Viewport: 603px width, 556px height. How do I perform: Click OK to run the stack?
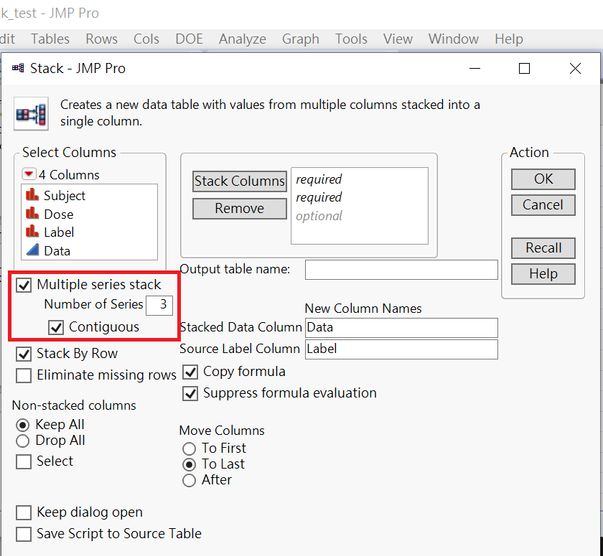click(543, 179)
